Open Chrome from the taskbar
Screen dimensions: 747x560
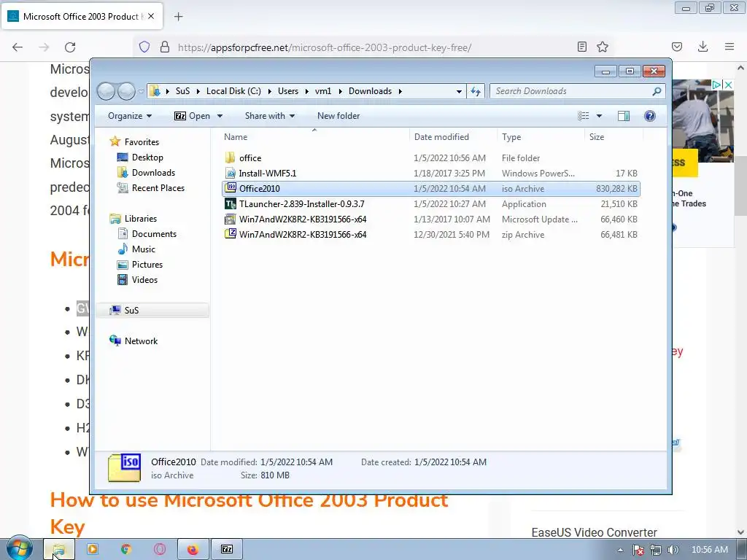click(126, 549)
